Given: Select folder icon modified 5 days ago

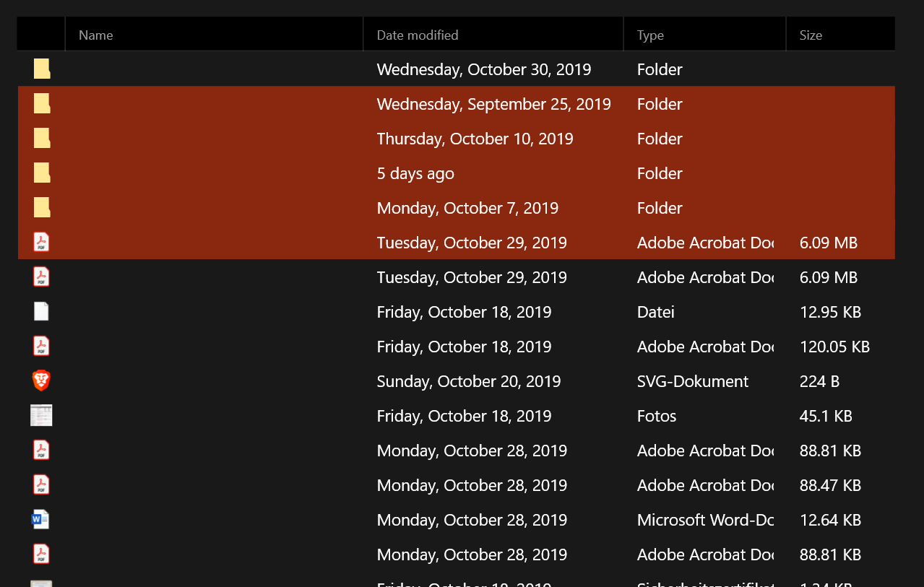Looking at the screenshot, I should (42, 173).
